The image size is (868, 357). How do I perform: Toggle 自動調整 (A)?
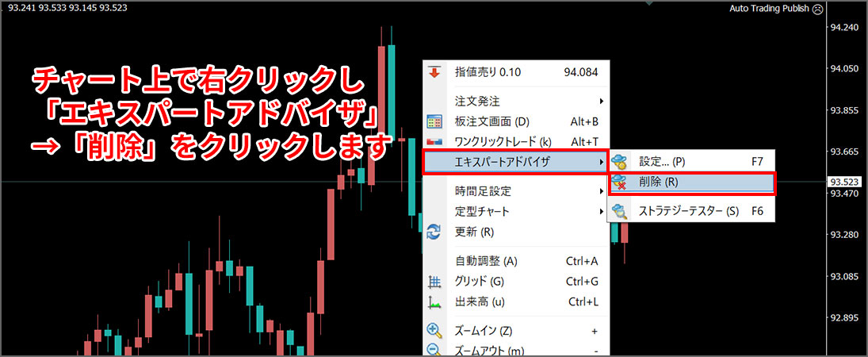516,261
